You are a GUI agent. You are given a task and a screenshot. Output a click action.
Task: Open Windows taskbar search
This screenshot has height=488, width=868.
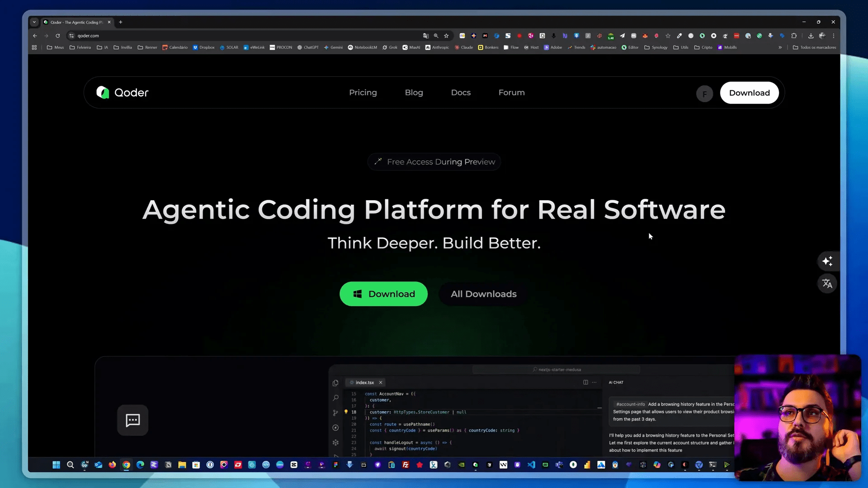tap(70, 465)
